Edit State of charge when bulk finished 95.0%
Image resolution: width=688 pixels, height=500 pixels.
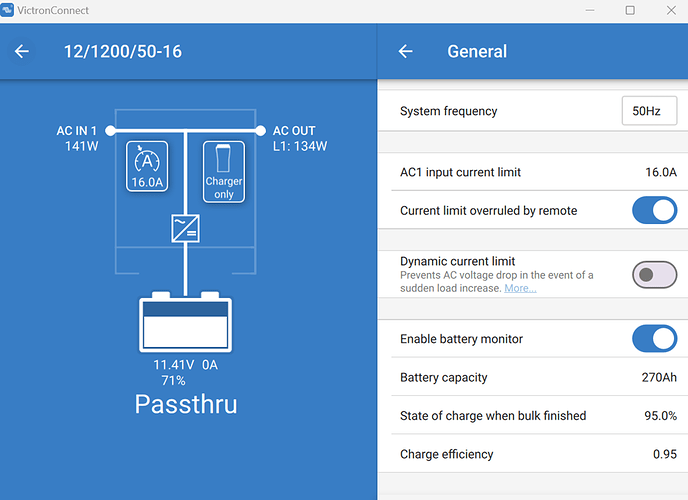(x=660, y=415)
